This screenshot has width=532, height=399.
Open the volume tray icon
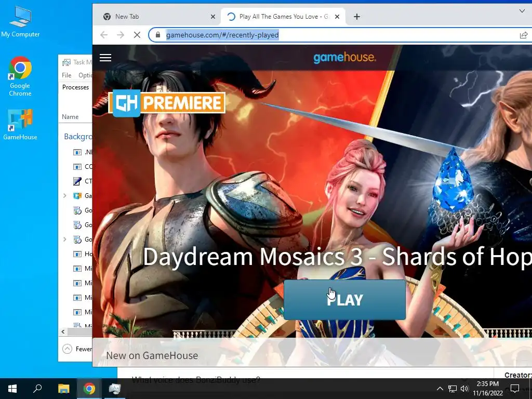pos(464,389)
